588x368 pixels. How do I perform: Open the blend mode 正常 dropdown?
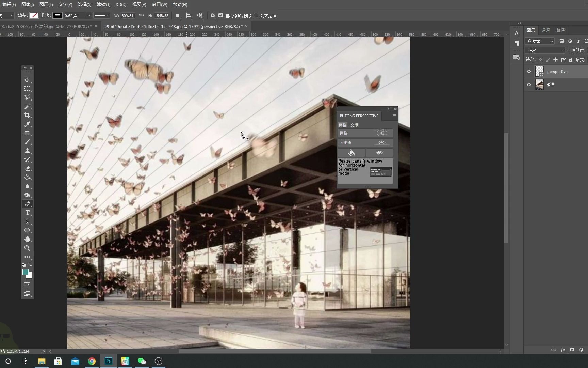coord(545,50)
